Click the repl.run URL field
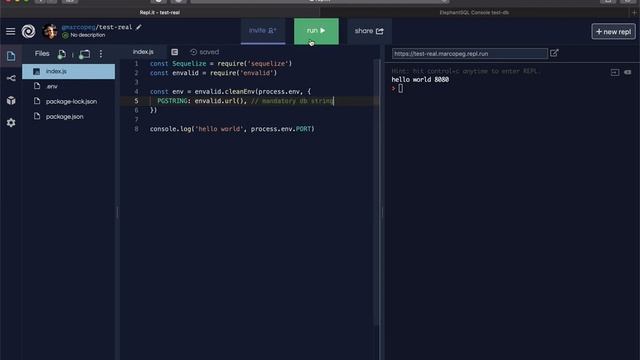 [x=469, y=53]
